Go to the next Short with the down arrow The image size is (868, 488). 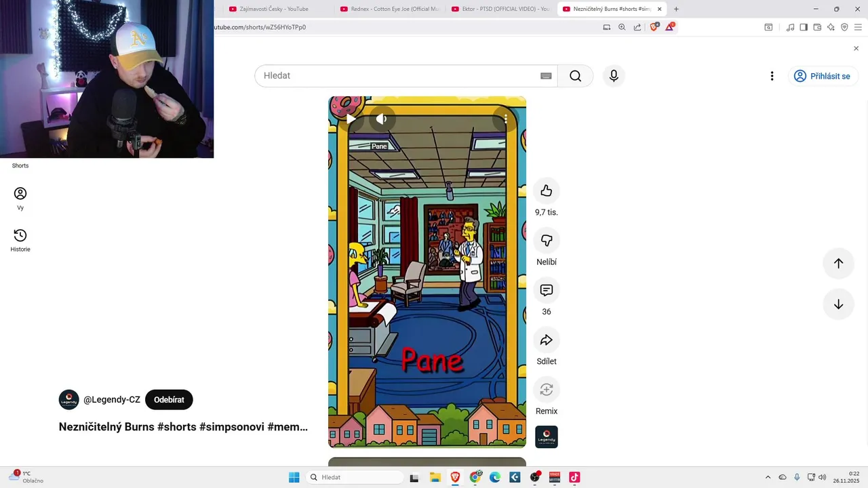838,304
